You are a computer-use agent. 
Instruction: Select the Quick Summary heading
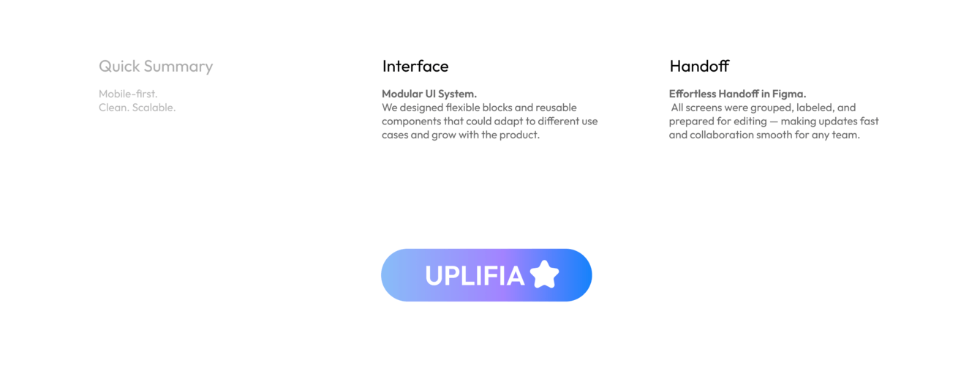pos(156,67)
